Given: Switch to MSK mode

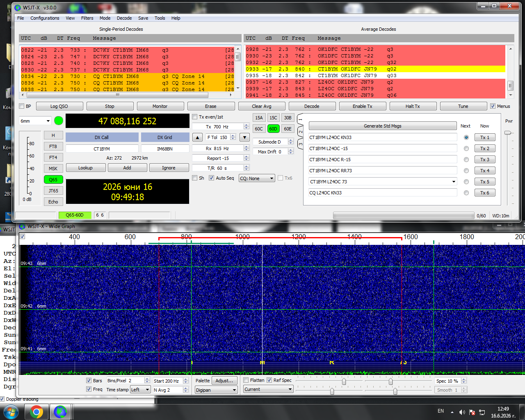Looking at the screenshot, I should pos(53,169).
